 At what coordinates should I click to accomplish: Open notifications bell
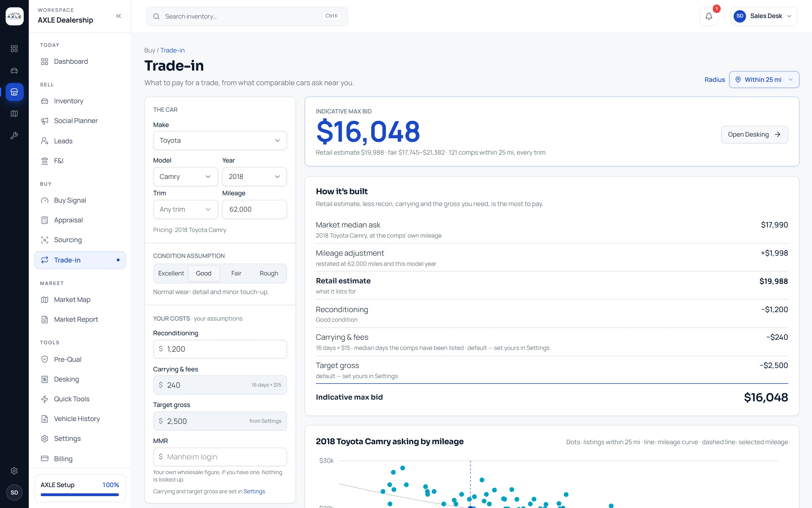tap(709, 16)
